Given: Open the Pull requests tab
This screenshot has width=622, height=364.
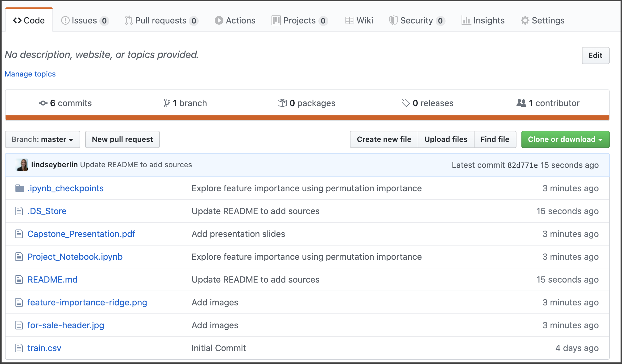Looking at the screenshot, I should coord(161,20).
